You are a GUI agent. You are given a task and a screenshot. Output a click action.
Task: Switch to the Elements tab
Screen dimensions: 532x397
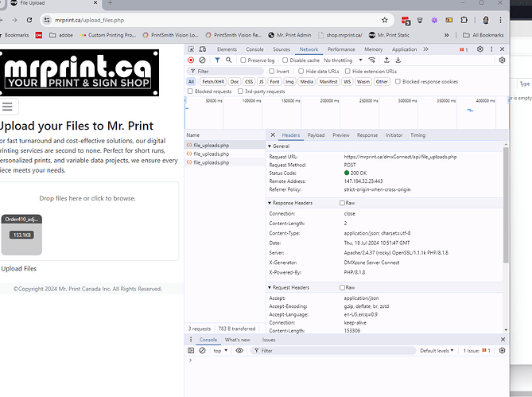227,49
